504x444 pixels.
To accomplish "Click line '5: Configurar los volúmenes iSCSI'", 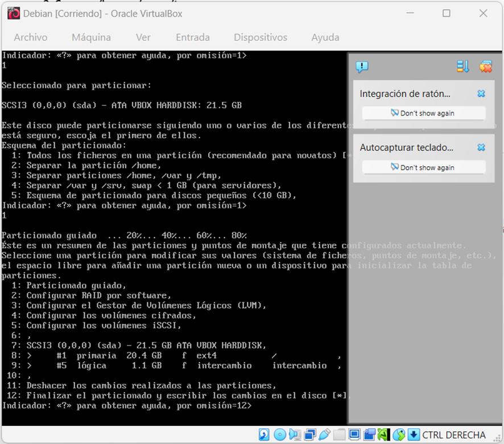I will tap(97, 325).
